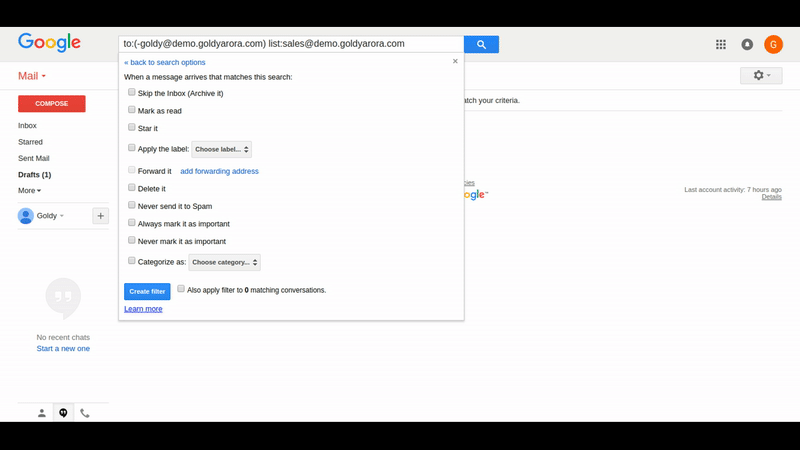Tick the Star it checkbox
This screenshot has width=800, height=450.
(x=132, y=127)
